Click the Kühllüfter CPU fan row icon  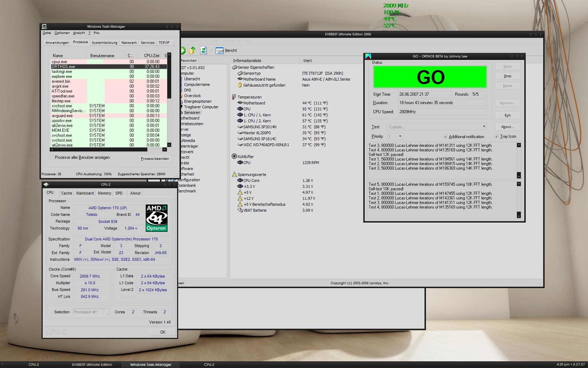pos(240,162)
